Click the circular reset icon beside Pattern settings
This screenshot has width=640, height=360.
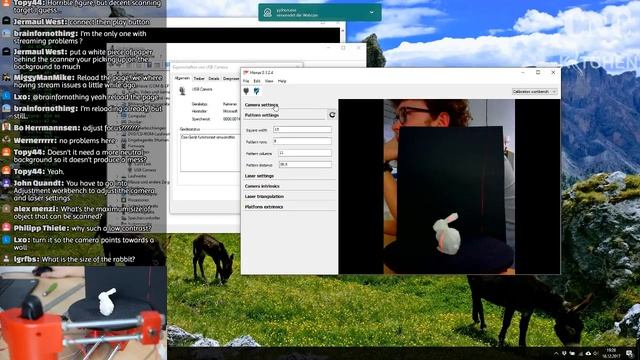coord(332,115)
